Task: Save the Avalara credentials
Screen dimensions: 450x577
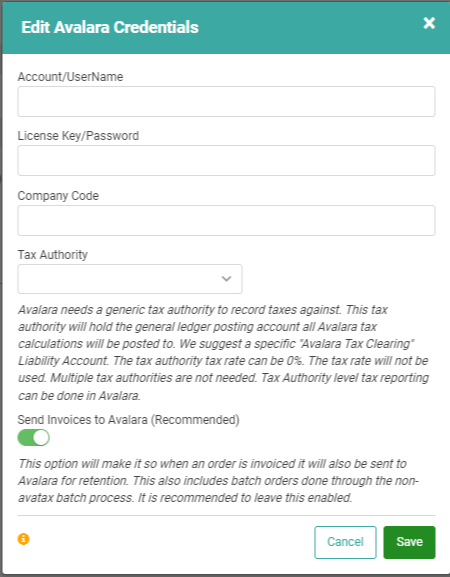Action: (x=409, y=542)
